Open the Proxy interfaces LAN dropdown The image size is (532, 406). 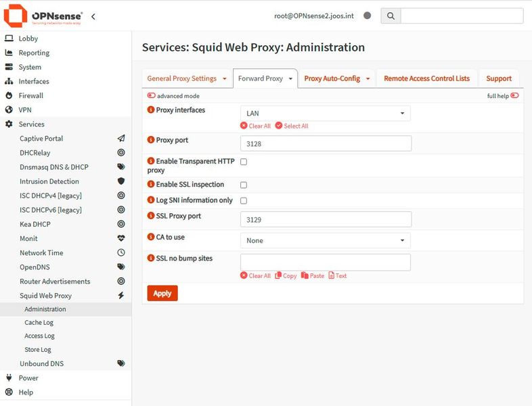[326, 113]
